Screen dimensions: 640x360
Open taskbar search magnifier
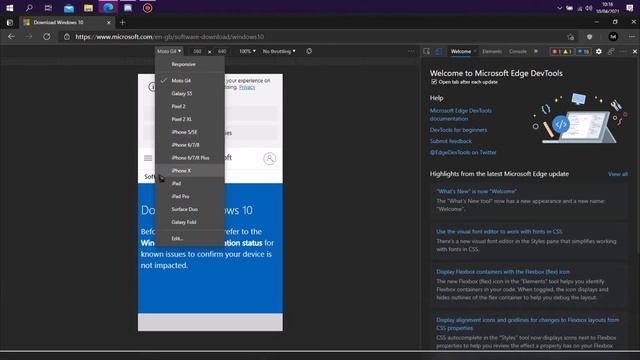(29, 8)
